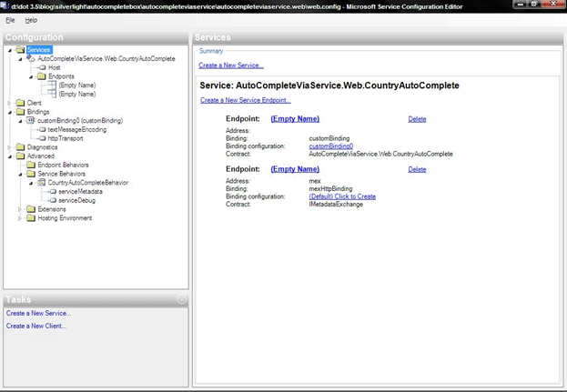Click the Services folder icon in tree

[x=21, y=49]
